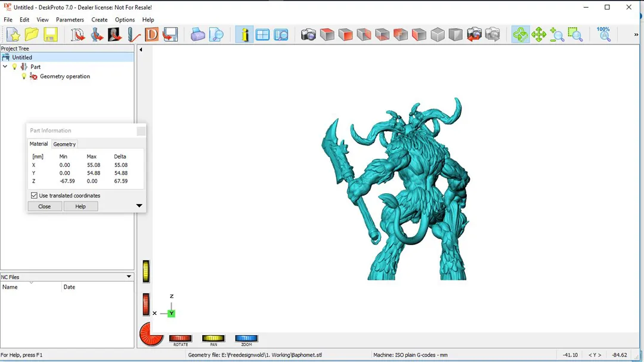Open the File menu

[x=8, y=20]
